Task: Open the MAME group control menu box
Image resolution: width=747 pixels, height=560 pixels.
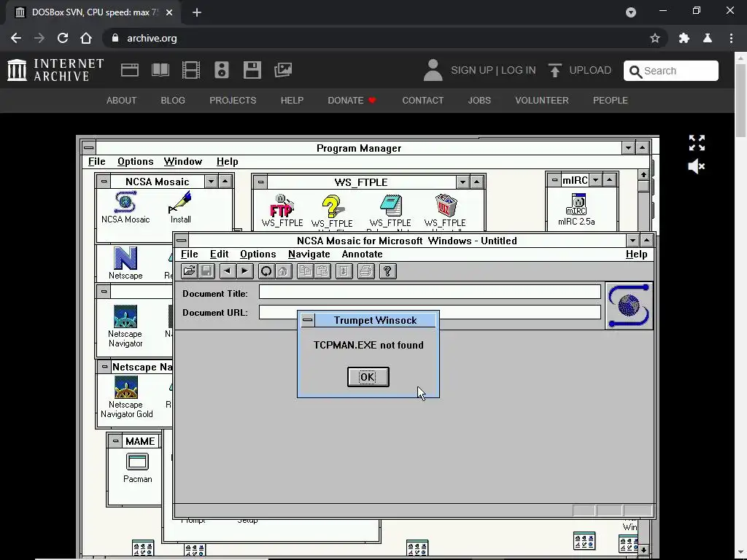Action: tap(115, 441)
